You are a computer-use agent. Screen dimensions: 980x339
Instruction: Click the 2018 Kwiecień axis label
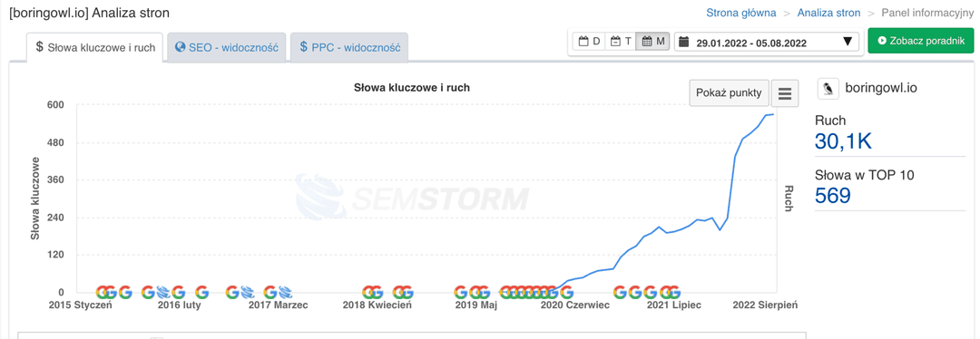(377, 305)
